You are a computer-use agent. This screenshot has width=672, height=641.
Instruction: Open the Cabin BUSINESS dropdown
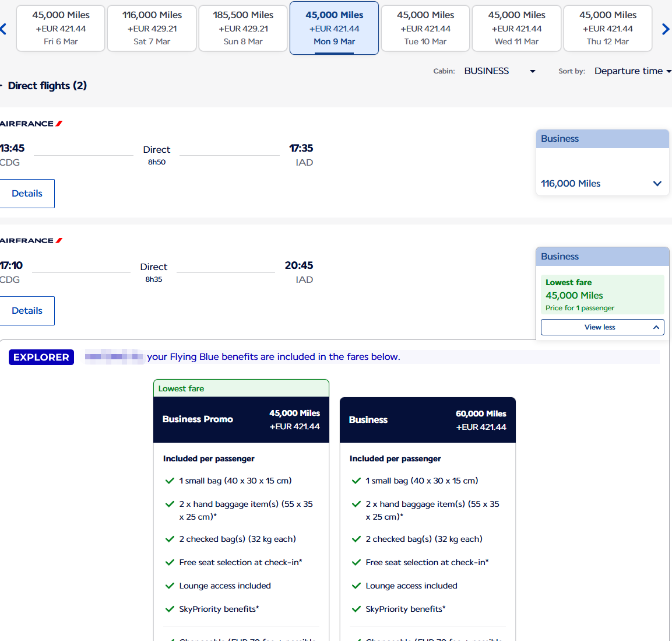(x=499, y=71)
